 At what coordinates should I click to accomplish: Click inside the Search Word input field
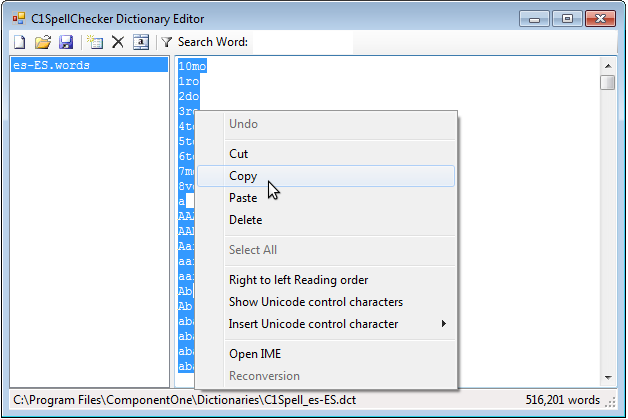coord(303,42)
